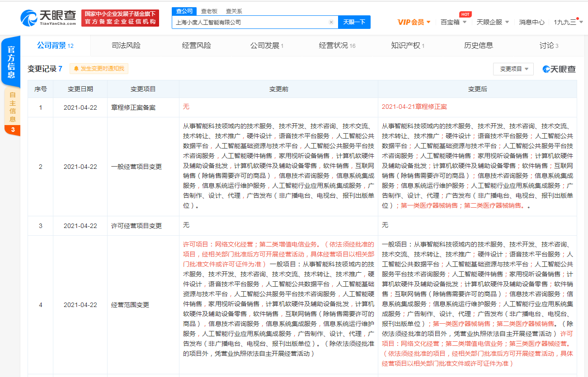This screenshot has width=588, height=377.
Task: Click the bell icon in 发生变更时通知我
Action: (77, 68)
